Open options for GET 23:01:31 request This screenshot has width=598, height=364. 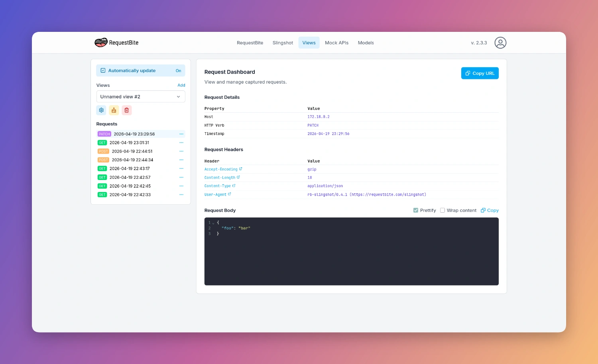pyautogui.click(x=181, y=143)
